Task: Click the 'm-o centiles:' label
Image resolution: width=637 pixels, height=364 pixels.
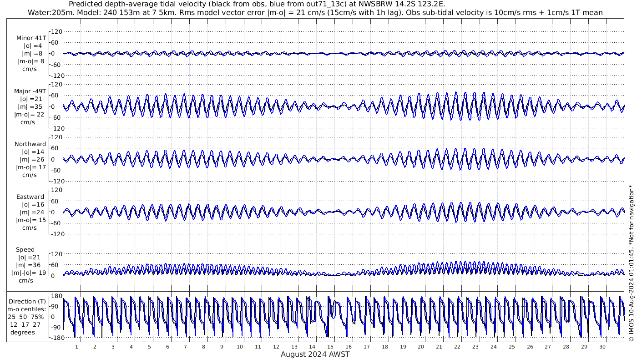Action: (27, 309)
